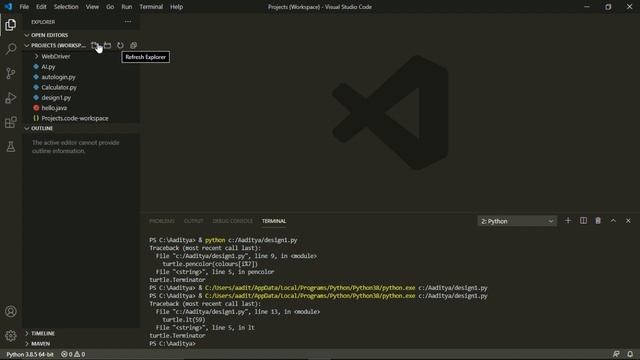This screenshot has height=360, width=640.
Task: Click Collapse Folders icon in Explorer
Action: [x=133, y=45]
